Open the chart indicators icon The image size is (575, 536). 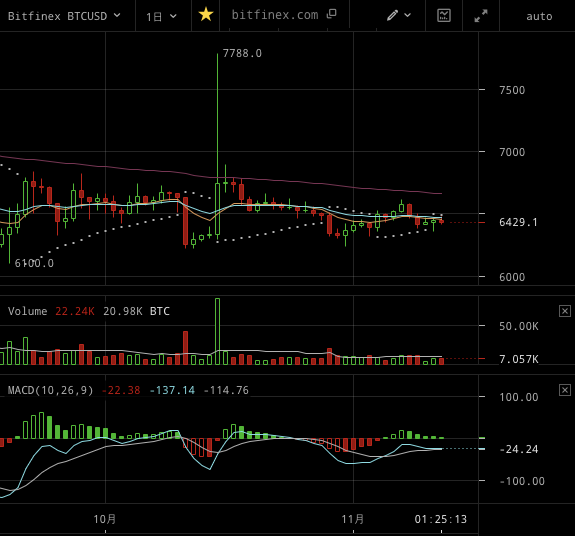point(444,15)
